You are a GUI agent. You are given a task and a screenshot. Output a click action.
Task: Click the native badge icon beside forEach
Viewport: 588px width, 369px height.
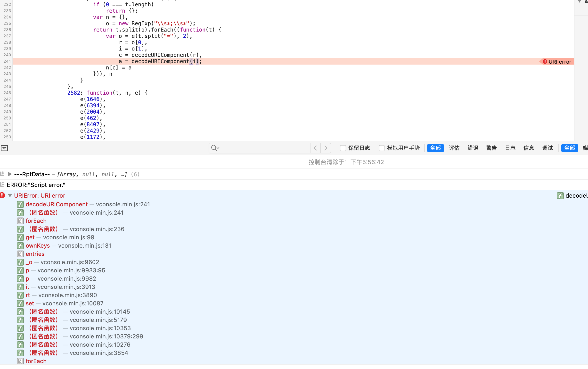(x=20, y=221)
